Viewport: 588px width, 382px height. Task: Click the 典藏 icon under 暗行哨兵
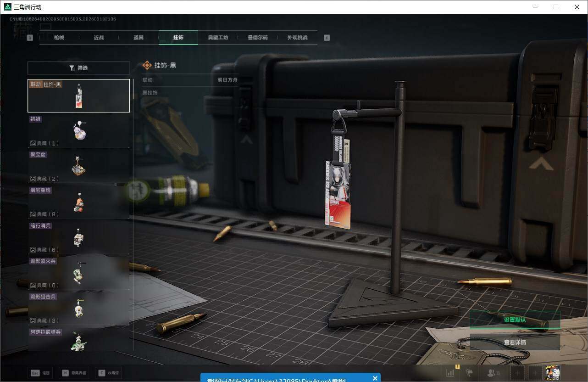pyautogui.click(x=33, y=250)
